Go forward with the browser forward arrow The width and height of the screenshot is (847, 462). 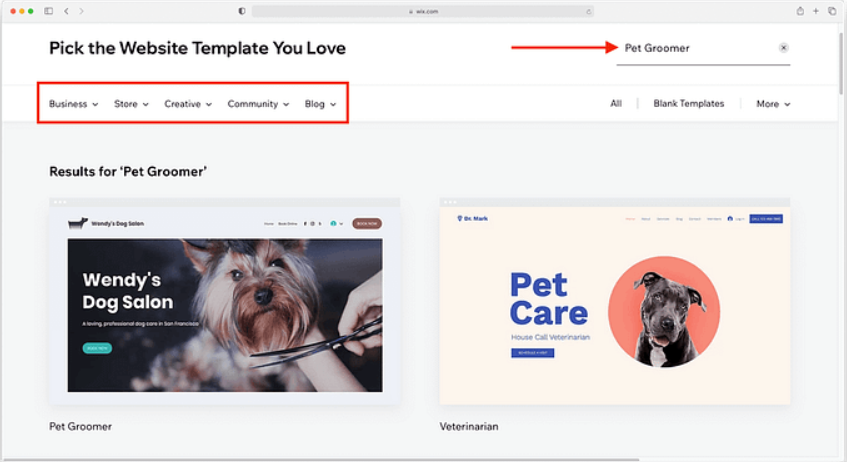[82, 11]
